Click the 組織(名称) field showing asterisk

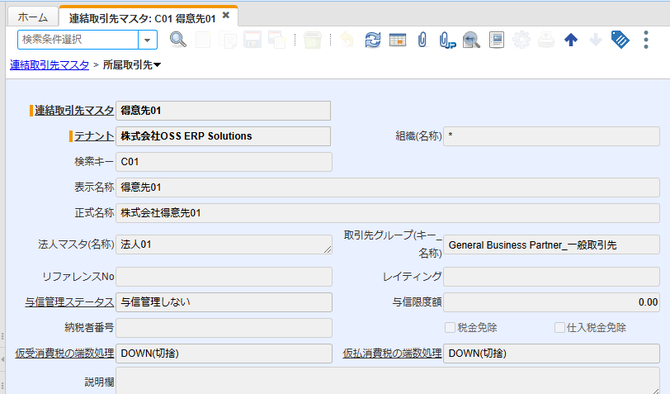pos(552,136)
